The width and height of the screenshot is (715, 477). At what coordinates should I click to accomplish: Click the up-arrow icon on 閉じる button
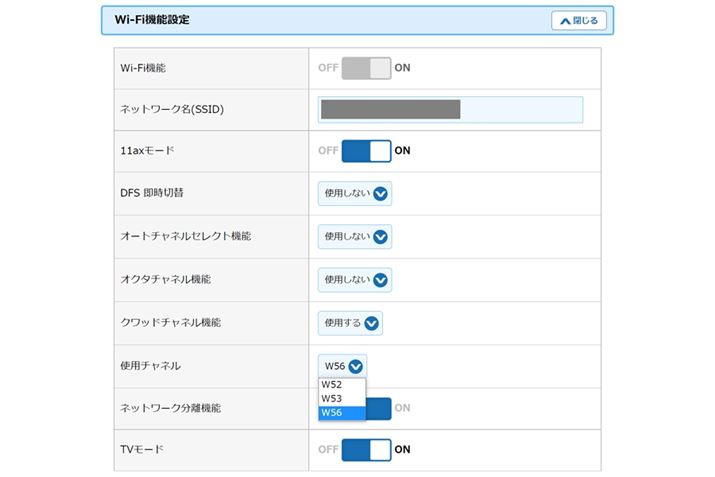click(x=564, y=20)
